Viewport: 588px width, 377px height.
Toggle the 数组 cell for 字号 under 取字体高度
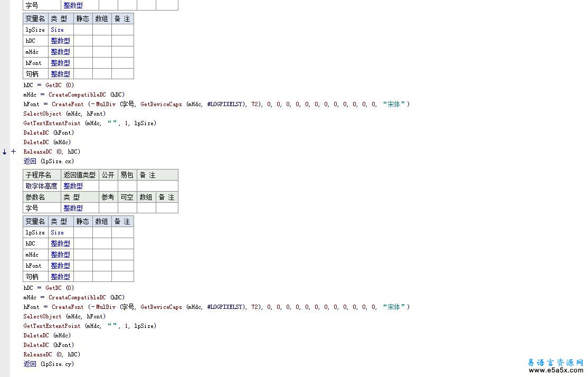(146, 208)
